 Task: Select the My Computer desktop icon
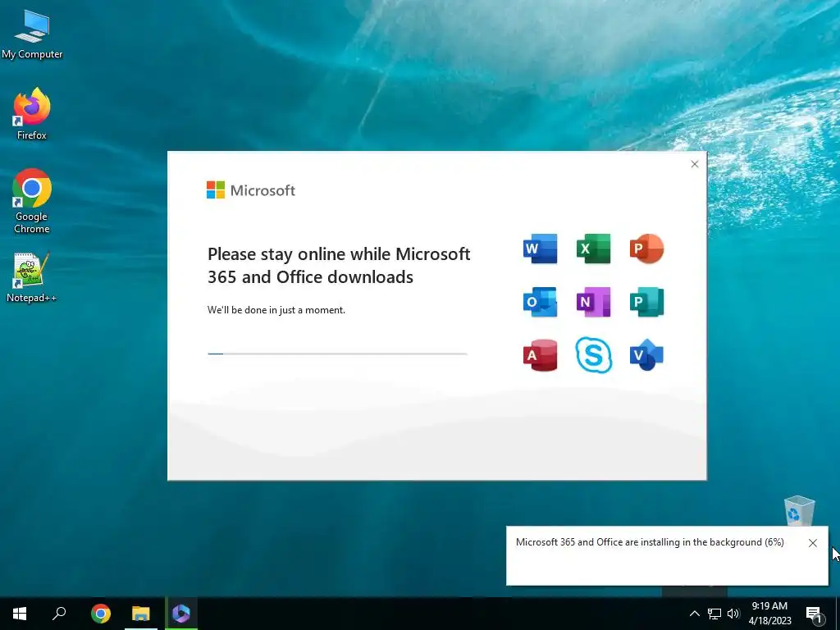coord(32,34)
